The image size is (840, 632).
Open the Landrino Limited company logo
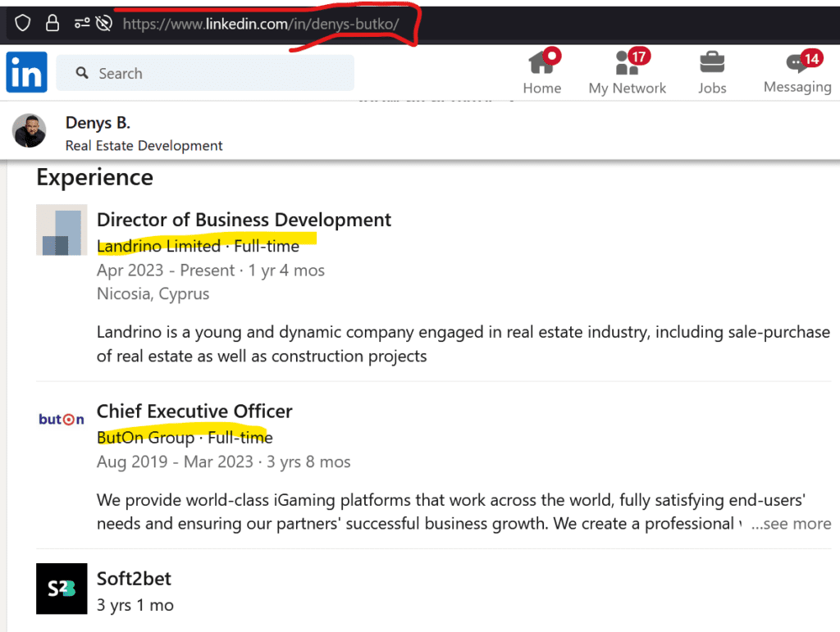pyautogui.click(x=62, y=230)
